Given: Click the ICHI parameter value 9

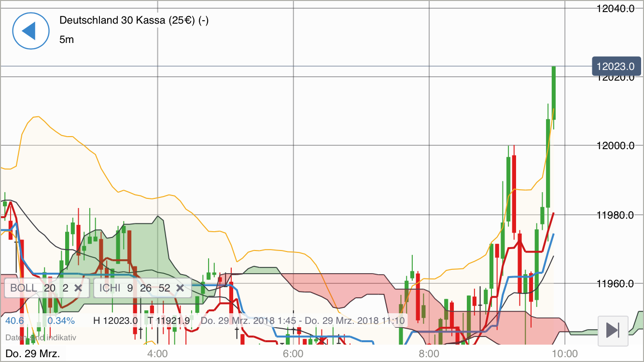Looking at the screenshot, I should pyautogui.click(x=128, y=288).
